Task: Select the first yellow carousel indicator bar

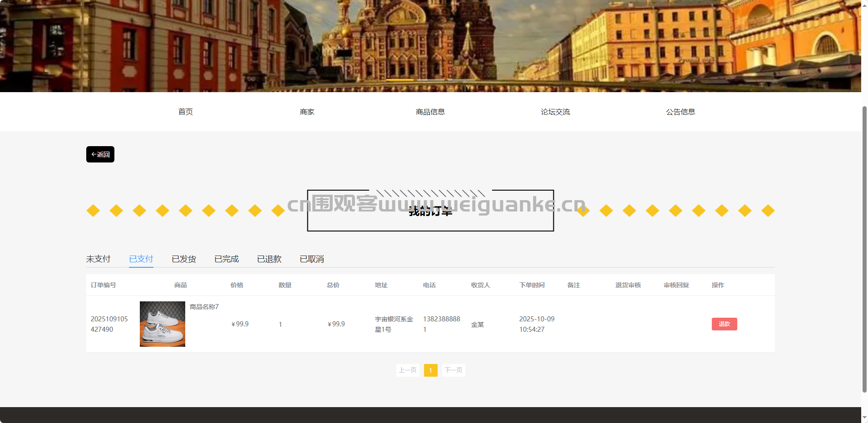Action: pyautogui.click(x=399, y=80)
